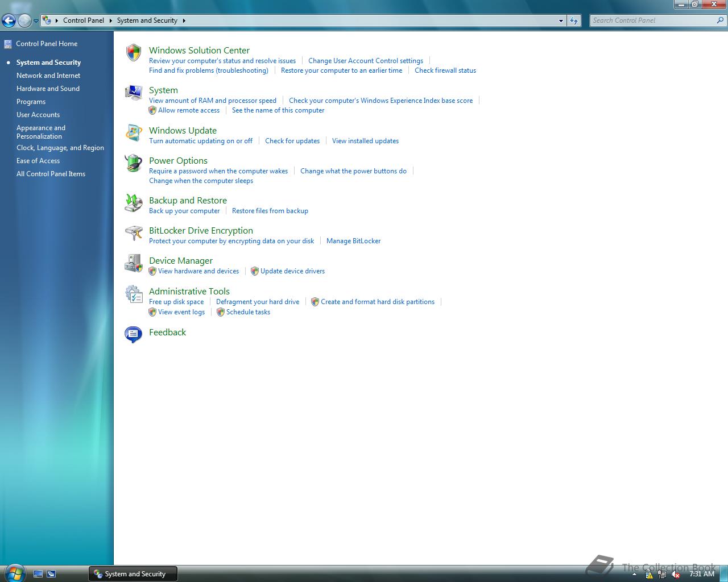Expand the arrow after System and Security breadcrumb
This screenshot has height=582, width=728.
184,20
